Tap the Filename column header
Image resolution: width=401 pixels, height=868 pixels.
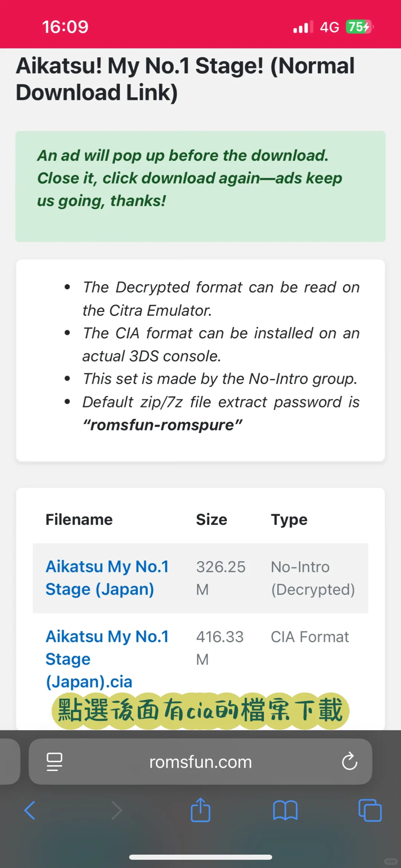pyautogui.click(x=79, y=519)
